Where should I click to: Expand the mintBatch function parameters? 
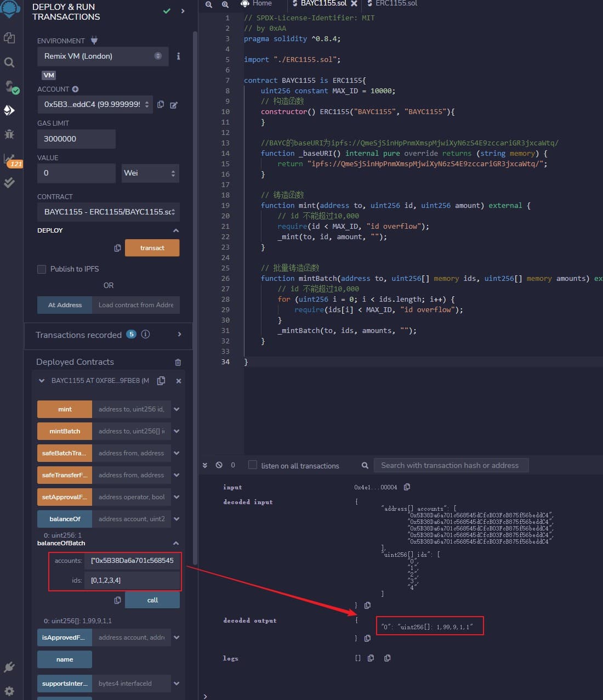(177, 431)
